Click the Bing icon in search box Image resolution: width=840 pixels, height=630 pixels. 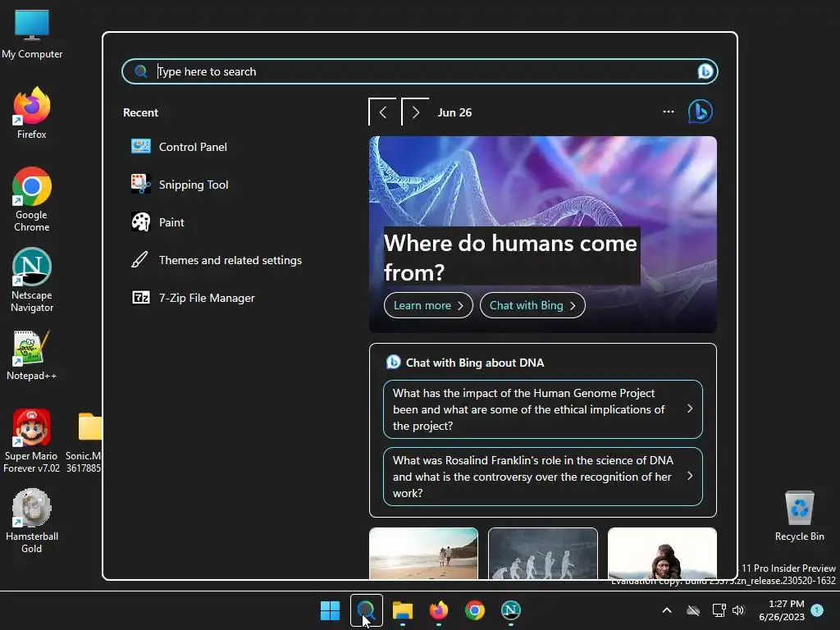(705, 71)
